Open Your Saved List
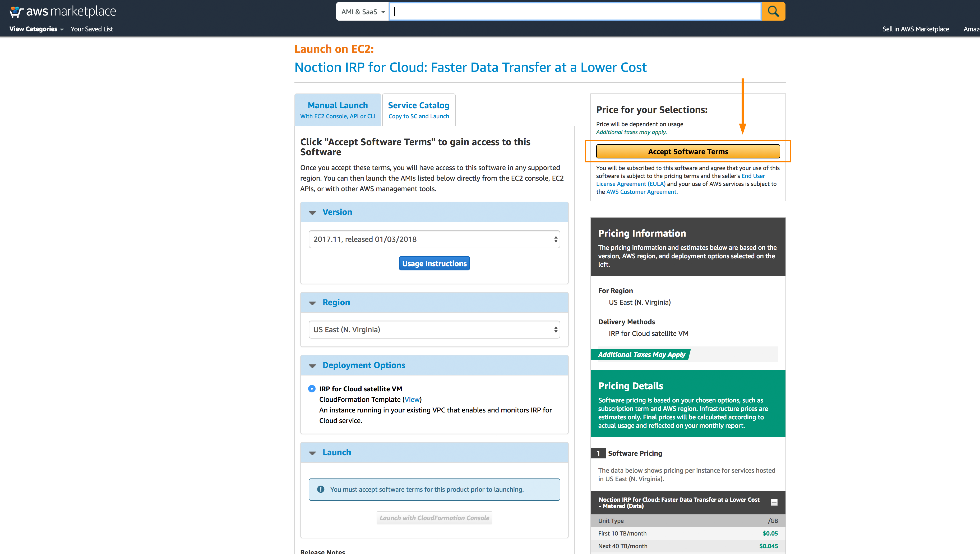This screenshot has height=554, width=980. [92, 29]
